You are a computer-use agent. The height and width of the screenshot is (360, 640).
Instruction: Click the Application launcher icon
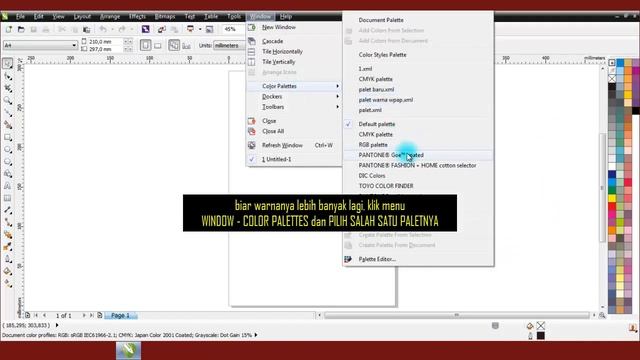[190, 29]
